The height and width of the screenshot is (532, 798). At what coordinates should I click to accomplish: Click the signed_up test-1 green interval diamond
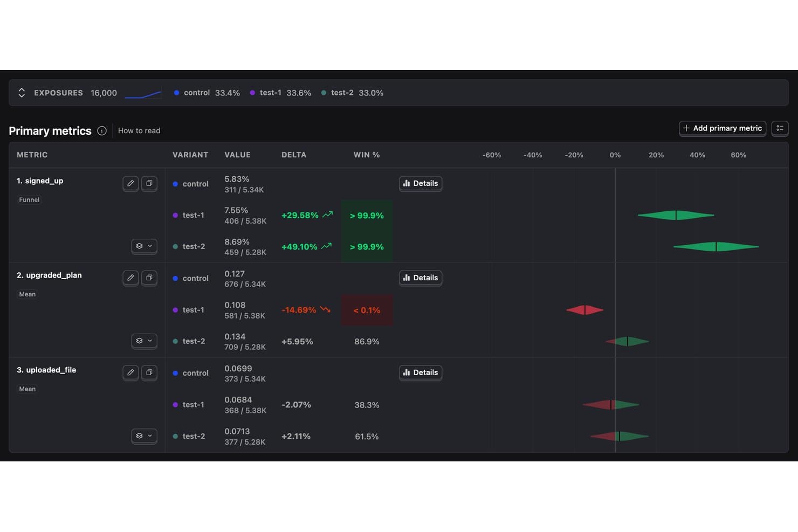click(676, 215)
